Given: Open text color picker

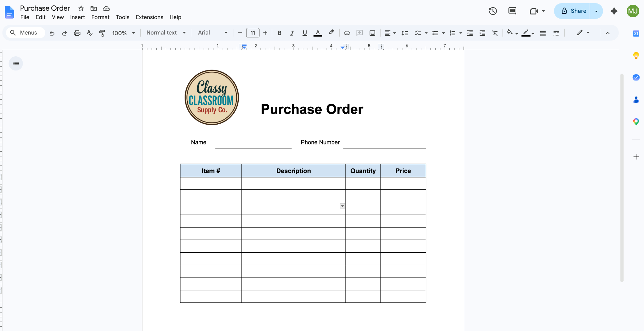Looking at the screenshot, I should click(x=318, y=33).
